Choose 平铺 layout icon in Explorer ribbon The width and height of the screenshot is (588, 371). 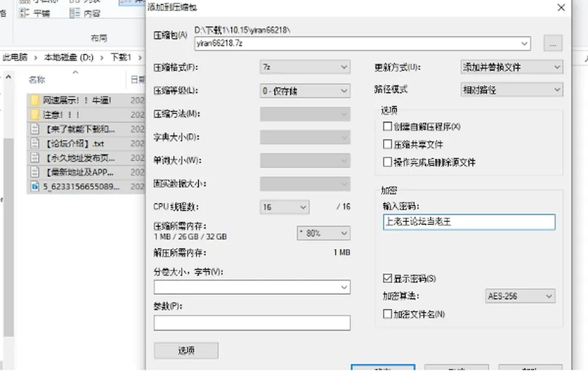click(24, 13)
